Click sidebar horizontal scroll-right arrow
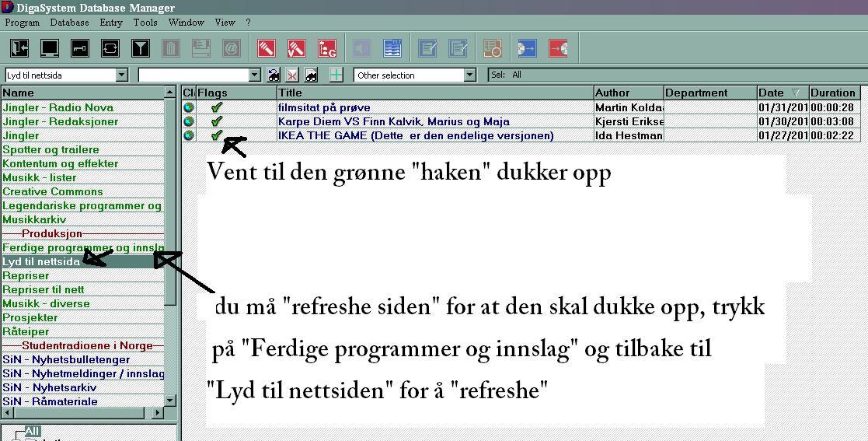868x441 pixels. click(159, 413)
